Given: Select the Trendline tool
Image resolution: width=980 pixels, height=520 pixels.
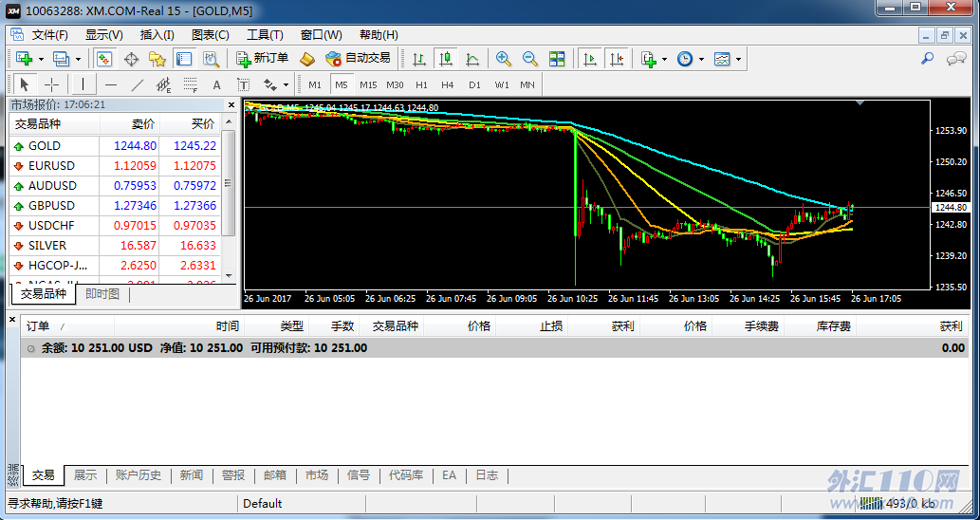Looking at the screenshot, I should [138, 84].
